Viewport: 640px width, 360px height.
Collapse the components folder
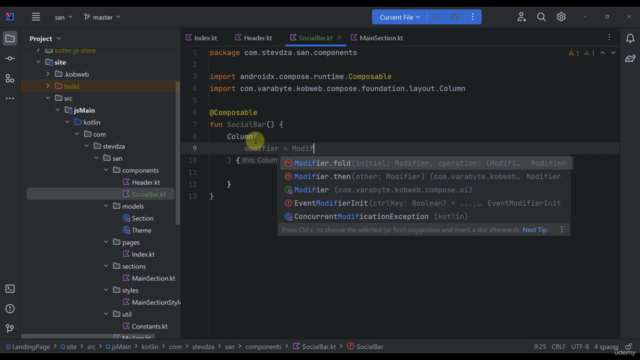[x=106, y=170]
